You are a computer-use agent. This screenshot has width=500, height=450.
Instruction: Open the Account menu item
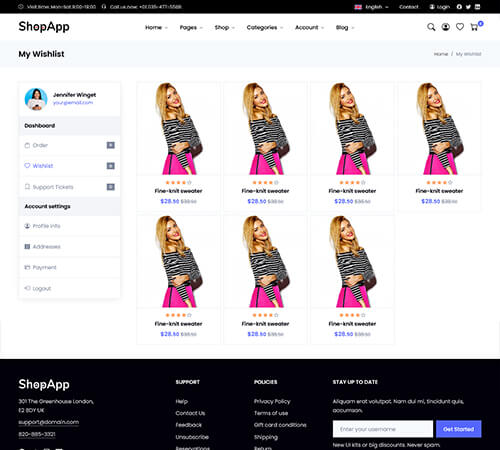point(309,28)
